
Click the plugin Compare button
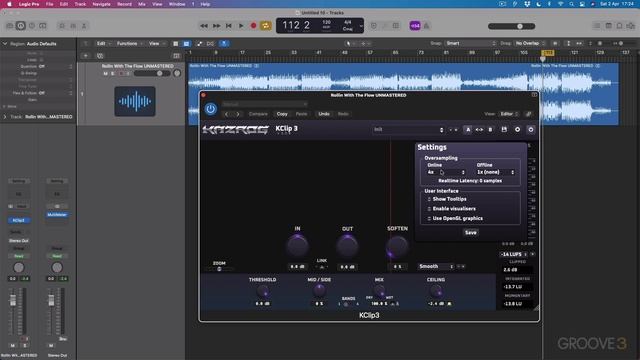pos(258,114)
